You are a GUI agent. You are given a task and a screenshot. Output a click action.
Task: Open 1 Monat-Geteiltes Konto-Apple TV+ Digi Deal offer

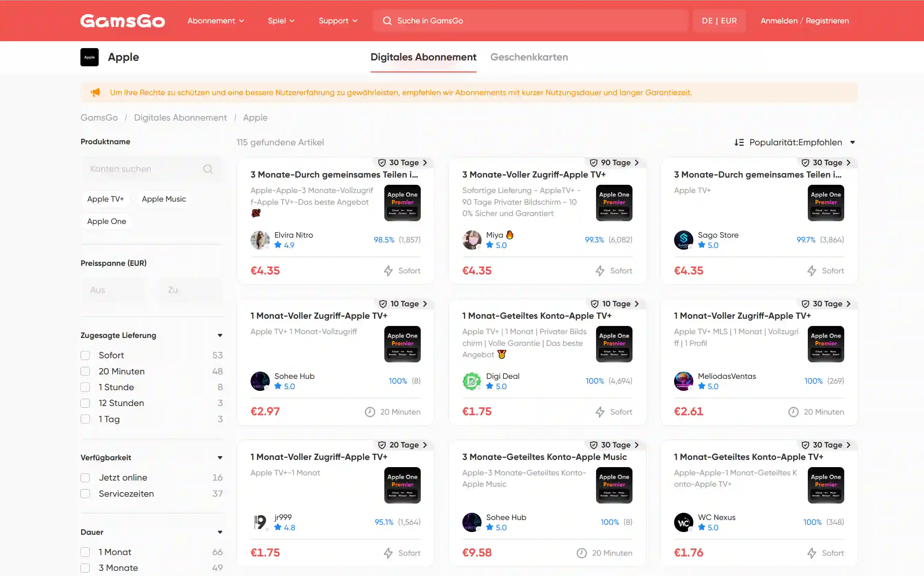tap(537, 316)
